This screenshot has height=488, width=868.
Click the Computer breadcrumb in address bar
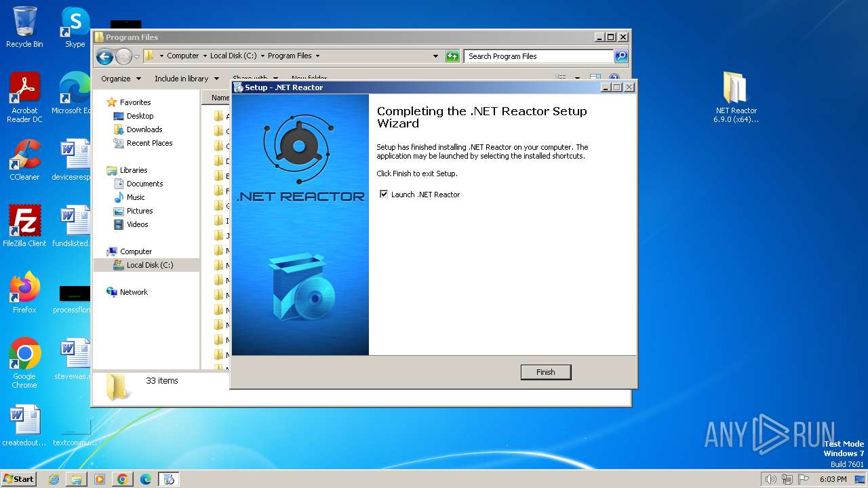pos(183,56)
